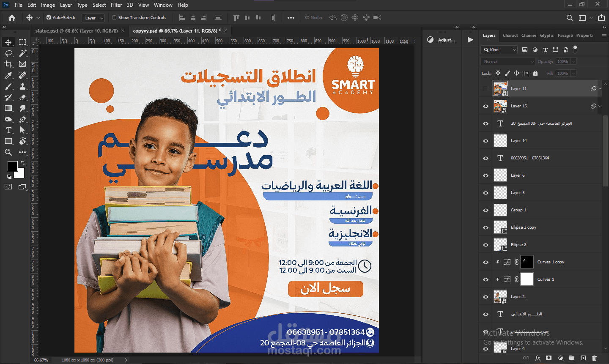Expand Layer 15 smart filter arrow
The image size is (609, 364).
coord(600,106)
